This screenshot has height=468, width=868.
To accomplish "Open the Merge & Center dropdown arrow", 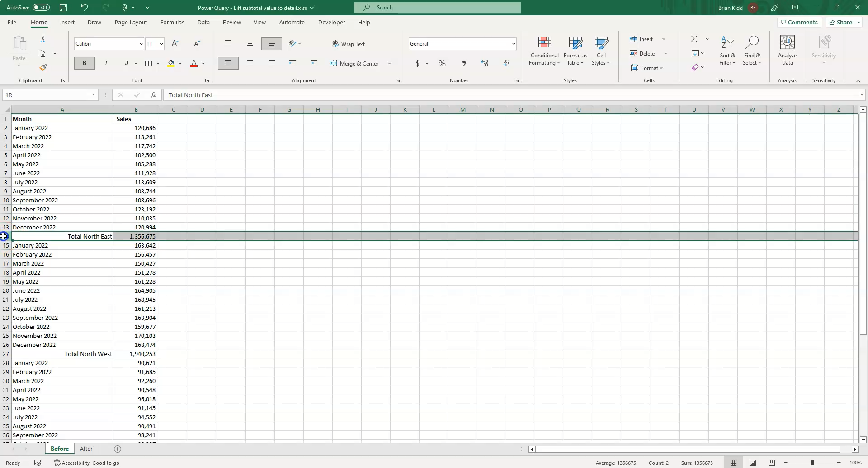I will 389,64.
